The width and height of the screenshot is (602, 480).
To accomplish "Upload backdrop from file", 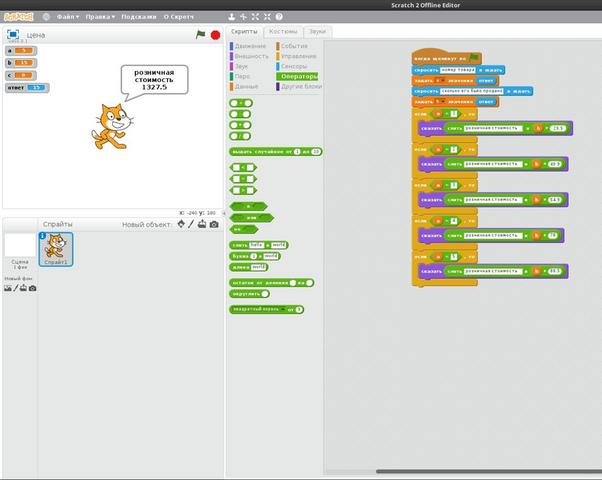I will click(x=23, y=288).
